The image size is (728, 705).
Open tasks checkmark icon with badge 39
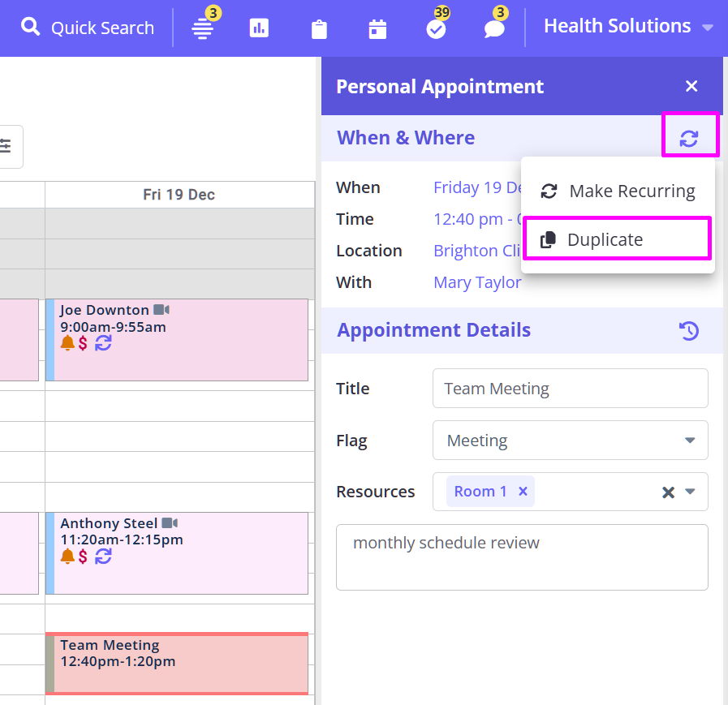[x=436, y=29]
